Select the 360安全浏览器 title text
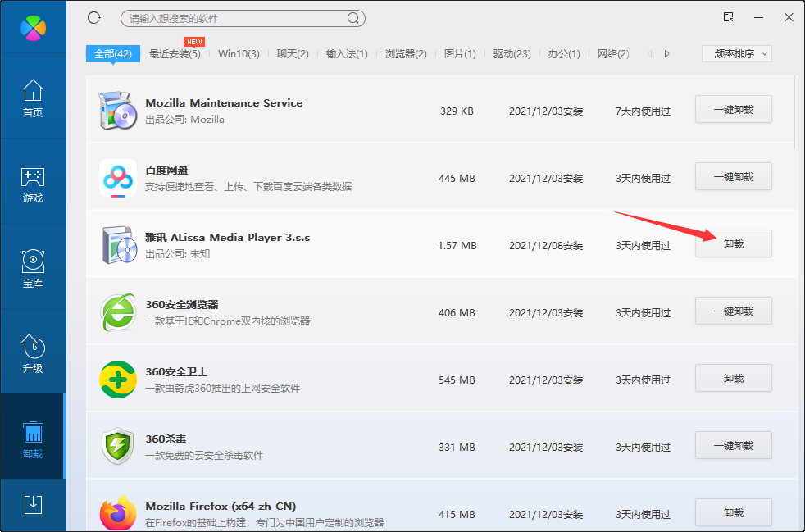Image resolution: width=805 pixels, height=532 pixels. click(x=182, y=304)
